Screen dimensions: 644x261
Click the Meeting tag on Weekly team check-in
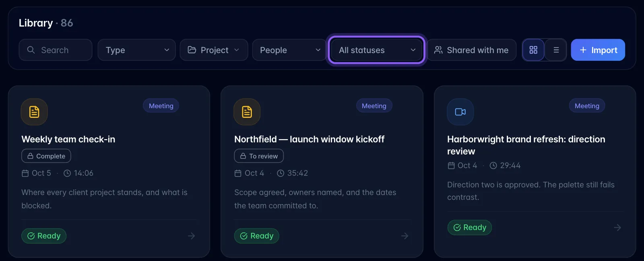click(x=161, y=106)
